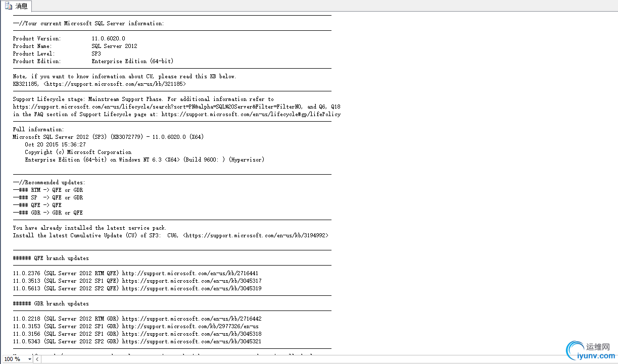Click the line 'Microsoft SQL Server 2012 (SP3) (KB3072779)'
This screenshot has height=364, width=618.
coord(108,137)
